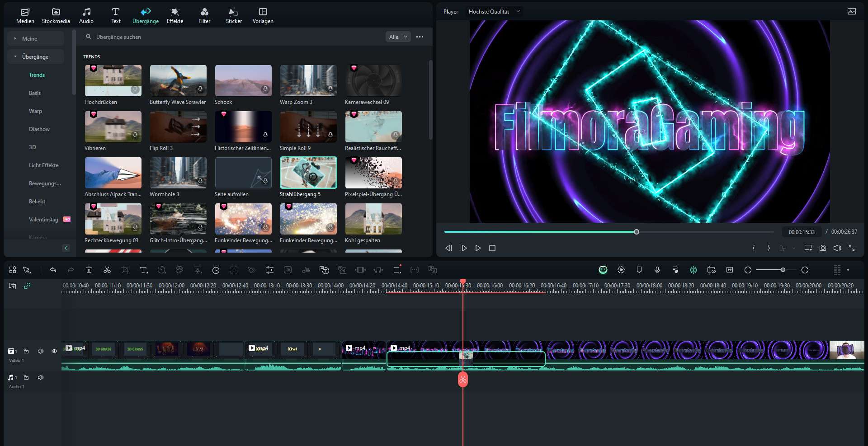Open more options next to Alle filter
868x446 pixels.
pos(420,37)
